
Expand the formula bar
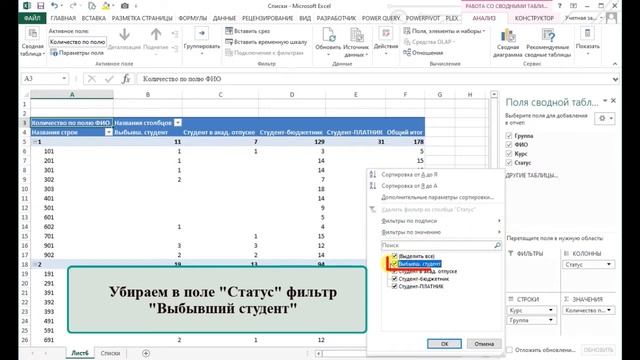coord(615,79)
